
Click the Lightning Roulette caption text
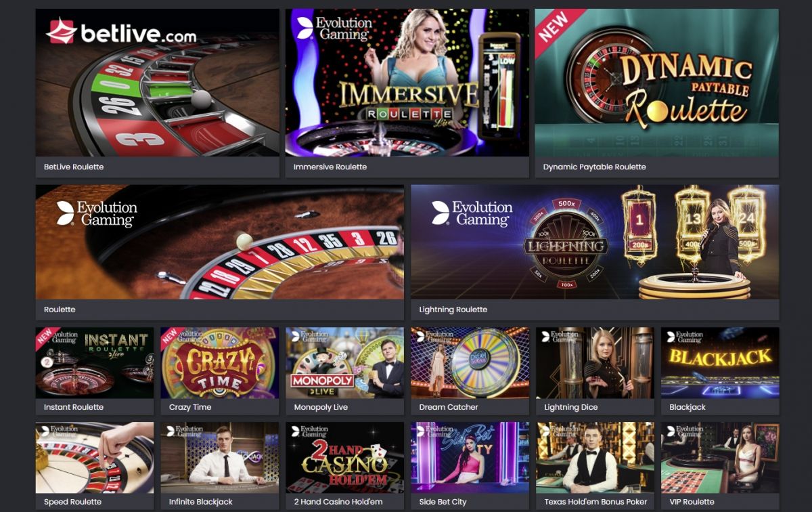[x=453, y=310]
